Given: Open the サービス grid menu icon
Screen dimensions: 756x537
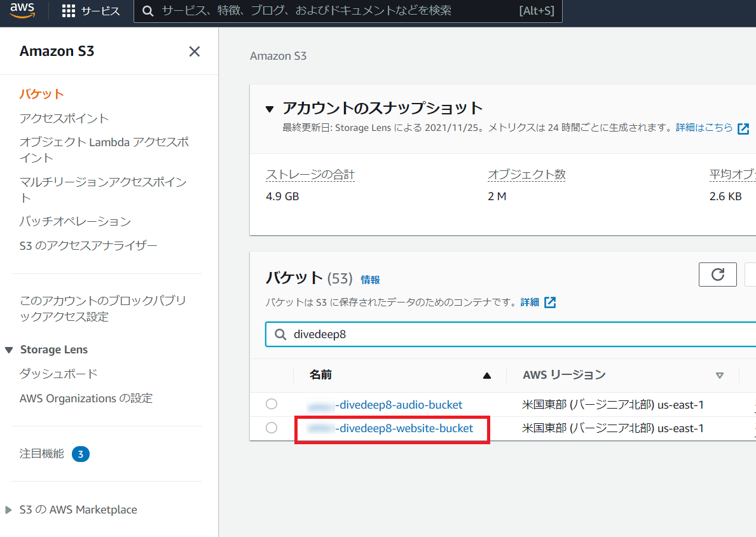Looking at the screenshot, I should 69,11.
